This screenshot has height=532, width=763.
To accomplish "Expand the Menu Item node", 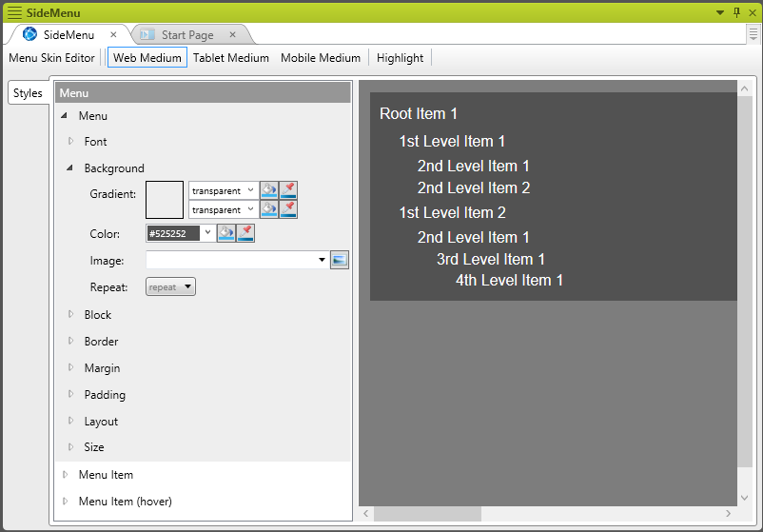I will click(x=65, y=474).
